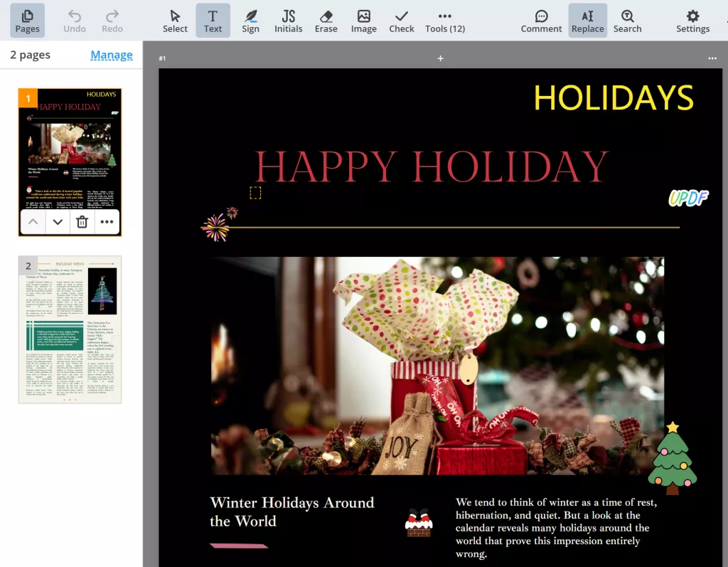The height and width of the screenshot is (567, 728).
Task: Open the Settings gear
Action: pyautogui.click(x=692, y=21)
